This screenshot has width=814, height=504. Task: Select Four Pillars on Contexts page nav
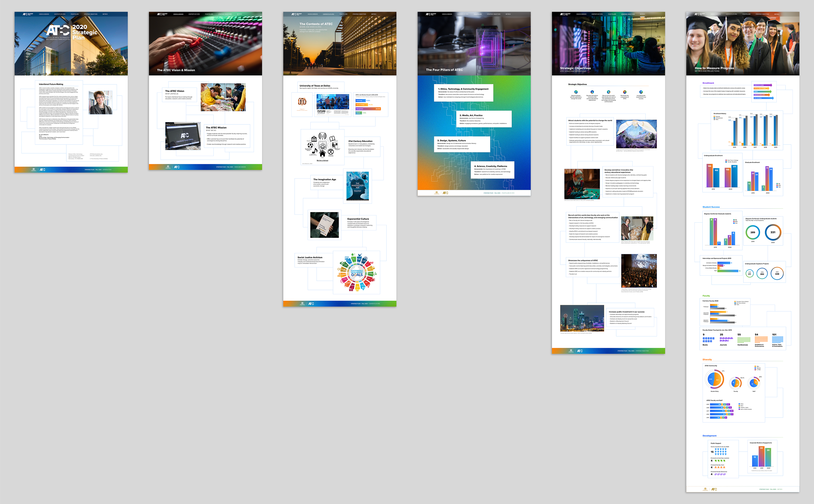coord(343,14)
